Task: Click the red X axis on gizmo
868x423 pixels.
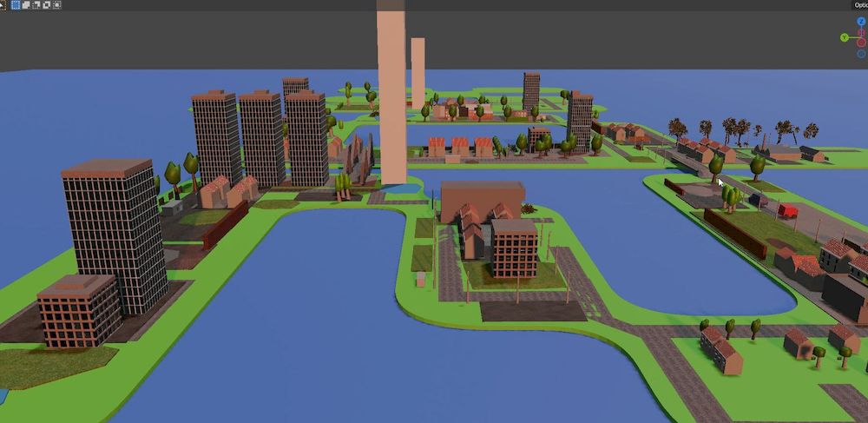Action: tap(861, 43)
